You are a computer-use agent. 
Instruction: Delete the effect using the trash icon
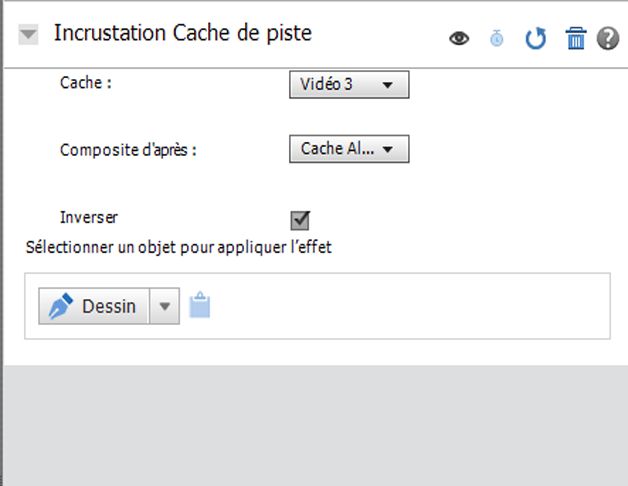[576, 39]
